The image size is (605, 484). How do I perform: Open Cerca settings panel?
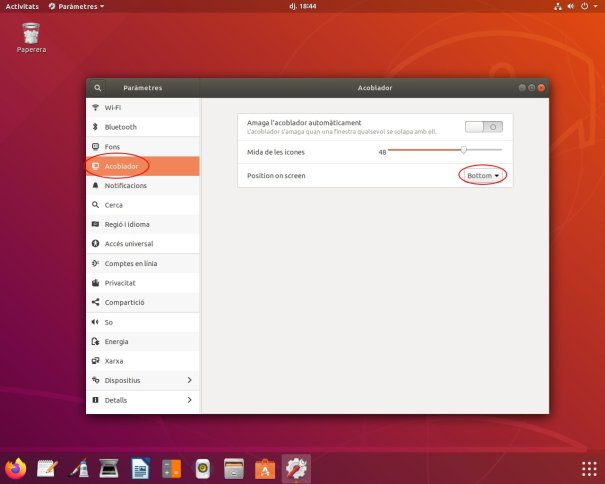pyautogui.click(x=143, y=205)
